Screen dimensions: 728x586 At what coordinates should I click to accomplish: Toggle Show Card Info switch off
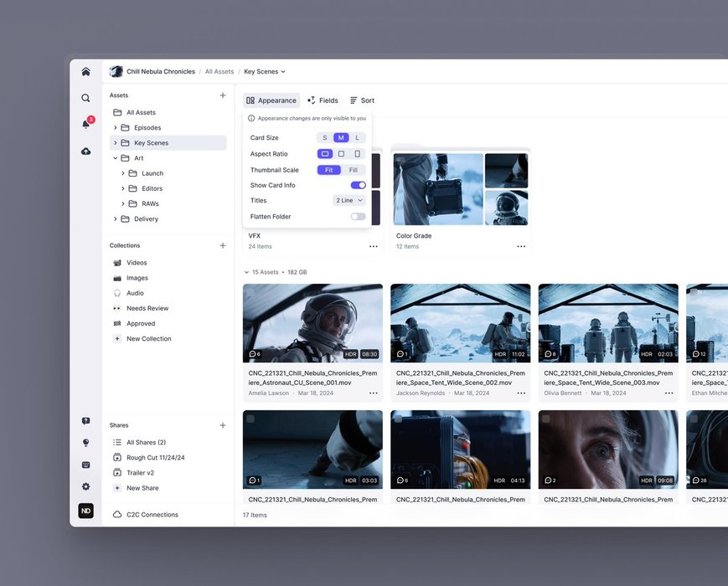(x=358, y=185)
